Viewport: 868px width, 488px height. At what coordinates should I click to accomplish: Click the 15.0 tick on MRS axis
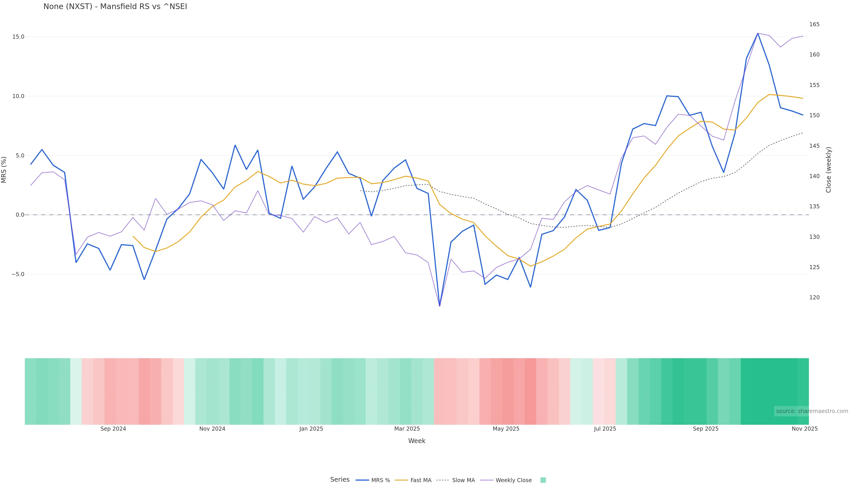tap(18, 37)
